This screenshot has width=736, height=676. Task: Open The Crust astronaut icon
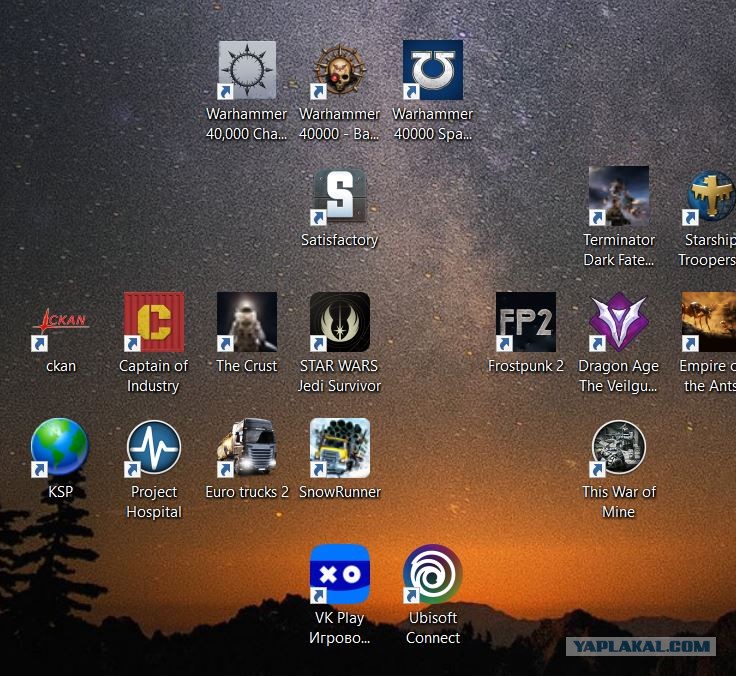247,322
